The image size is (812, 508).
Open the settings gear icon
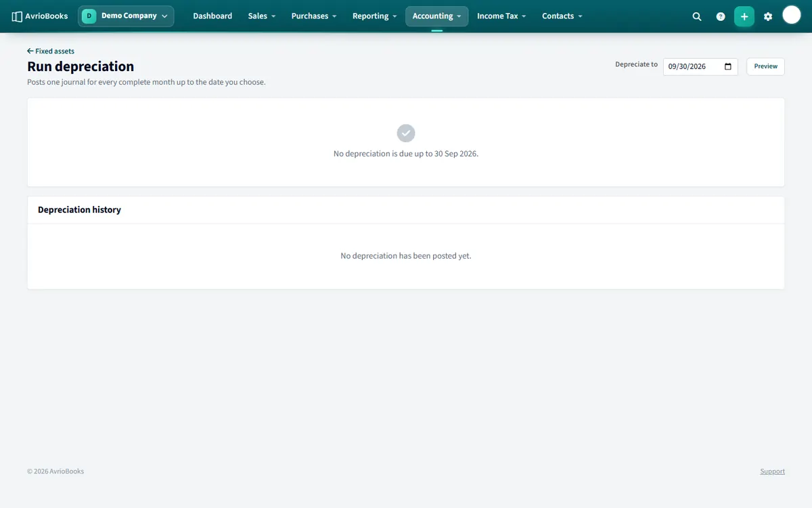[x=768, y=16]
